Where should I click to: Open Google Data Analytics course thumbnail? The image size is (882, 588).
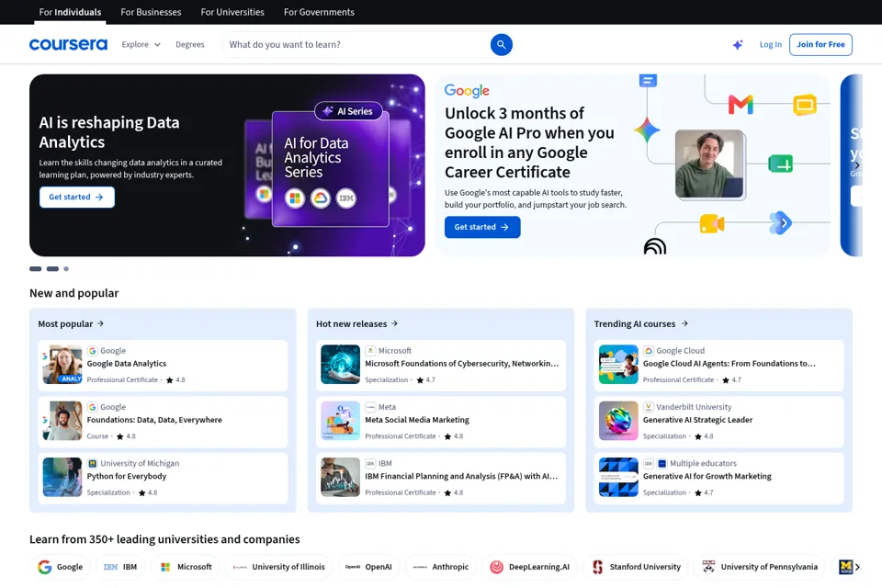tap(62, 365)
